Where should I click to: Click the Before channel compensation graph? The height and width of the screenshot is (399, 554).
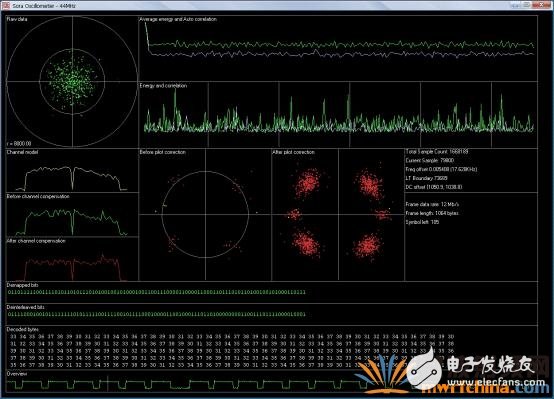tap(72, 215)
